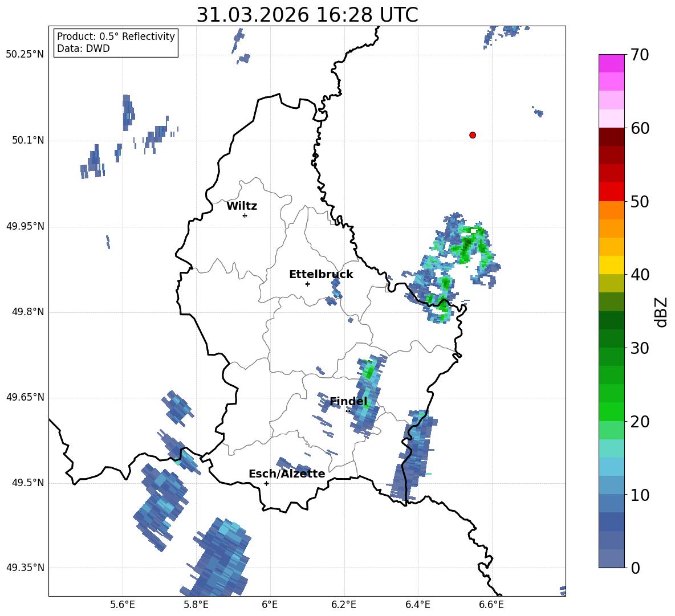Click the Findel city label
Screen dimensions: 675x616
(349, 402)
